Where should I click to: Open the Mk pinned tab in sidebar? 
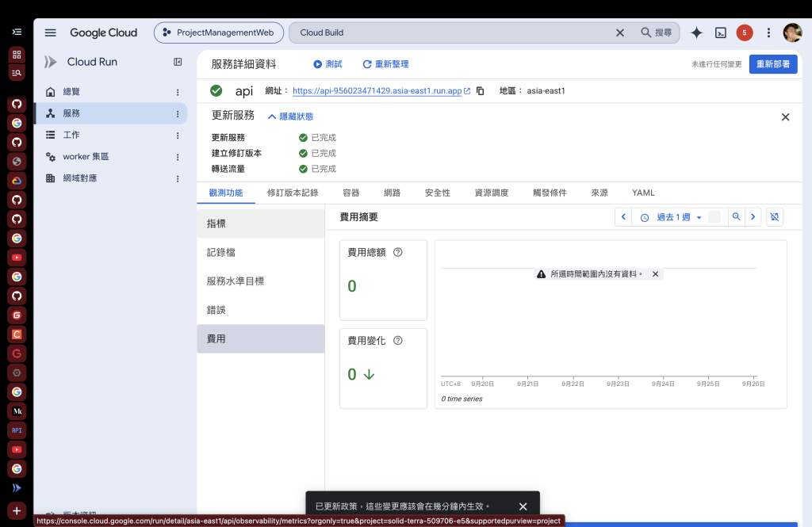click(17, 411)
